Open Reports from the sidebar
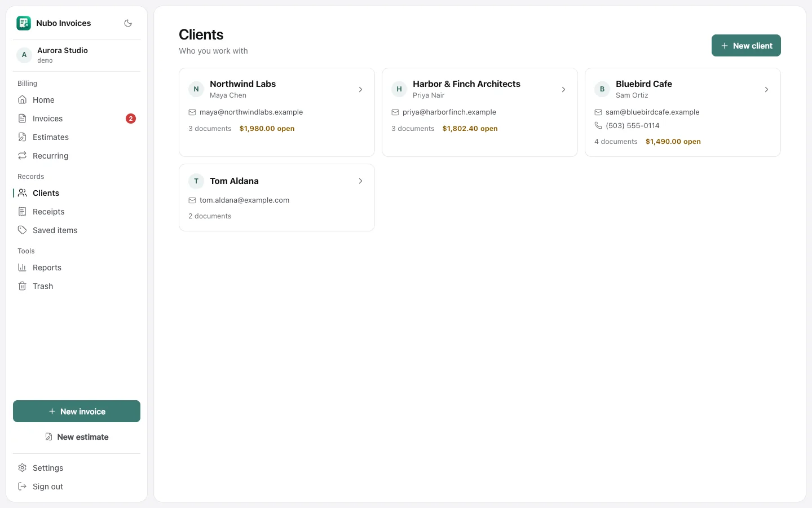The width and height of the screenshot is (812, 508). 77,268
